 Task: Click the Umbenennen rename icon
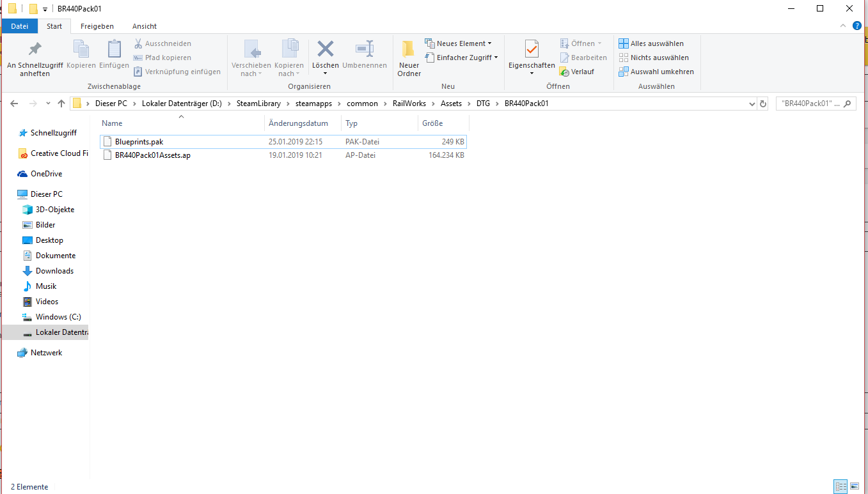point(365,49)
